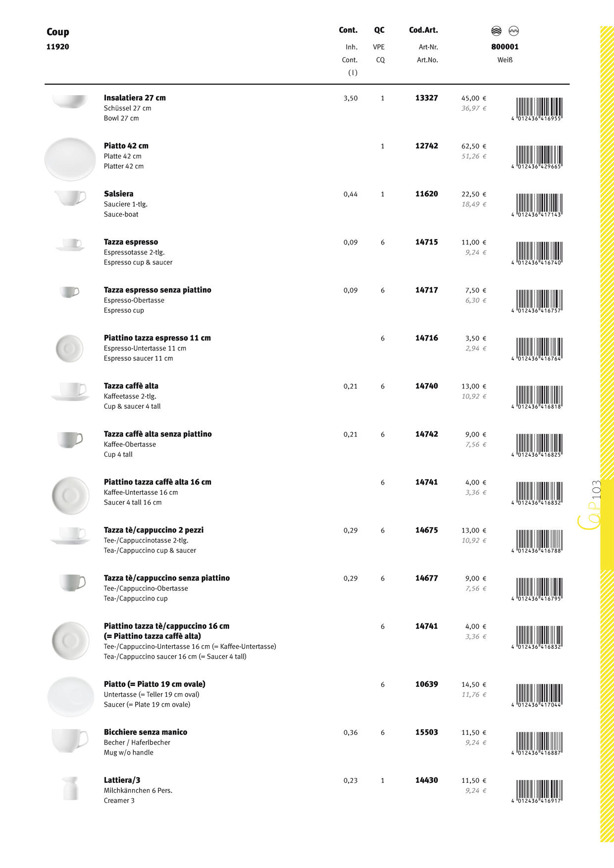Click article number 14715
The height and width of the screenshot is (868, 614).
(x=426, y=242)
